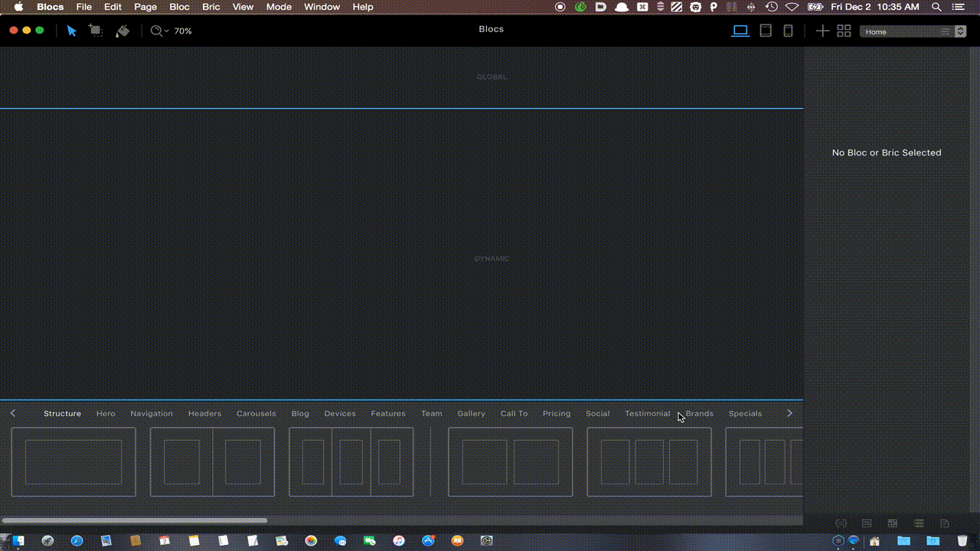Image resolution: width=980 pixels, height=551 pixels.
Task: Select the paint bucket tool
Action: tap(122, 31)
